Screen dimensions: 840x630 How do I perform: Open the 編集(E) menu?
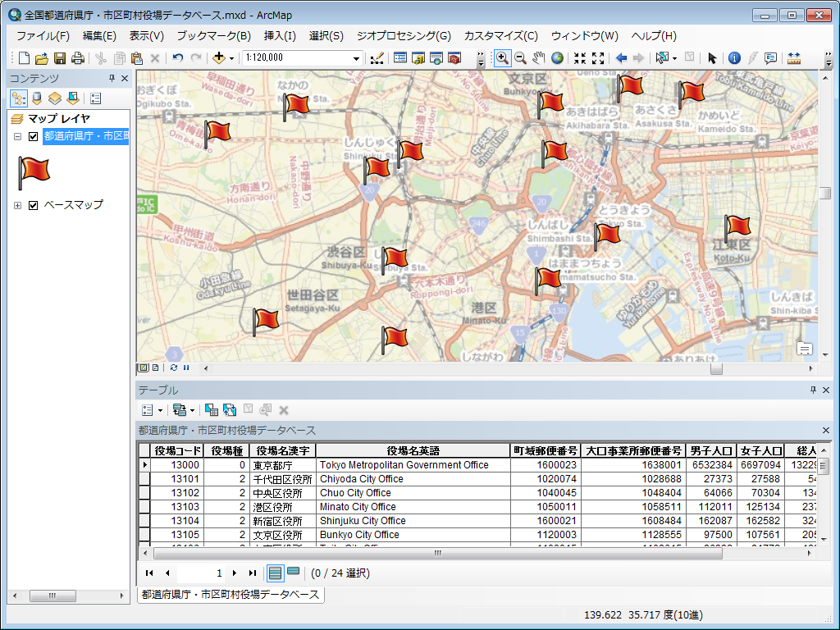click(99, 36)
